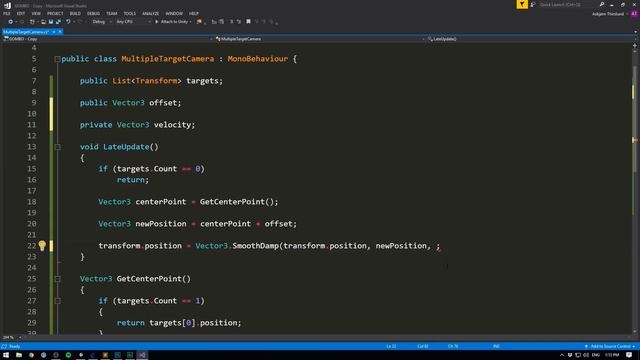Open the signed-in user account dropdown
This screenshot has height=360, width=640.
coord(610,14)
